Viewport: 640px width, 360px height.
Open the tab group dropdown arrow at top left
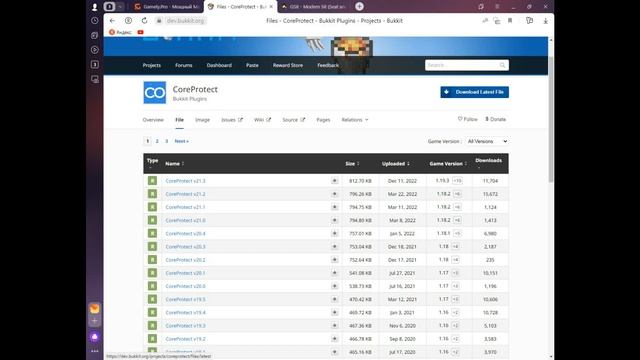[x=120, y=7]
